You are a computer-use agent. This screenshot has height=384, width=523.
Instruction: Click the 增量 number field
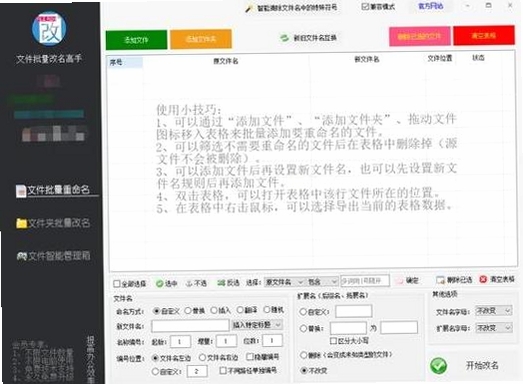(226, 341)
